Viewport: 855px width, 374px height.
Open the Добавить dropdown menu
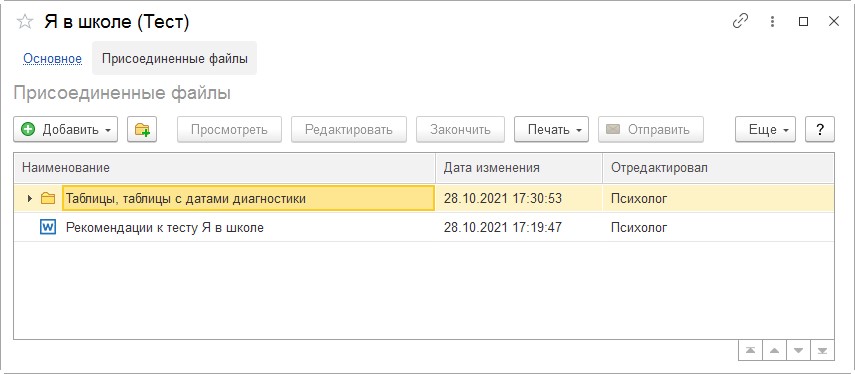pos(65,129)
